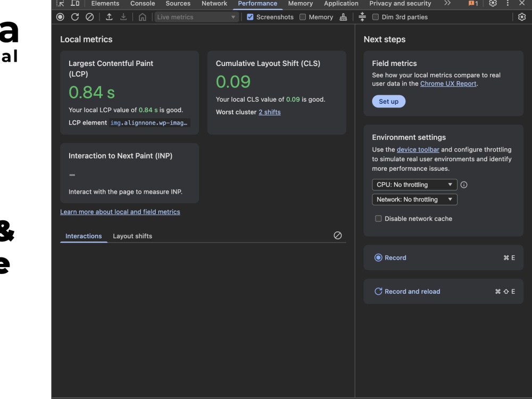This screenshot has height=399, width=532.
Task: Enable Dim 3rd parties checkbox
Action: tap(376, 17)
